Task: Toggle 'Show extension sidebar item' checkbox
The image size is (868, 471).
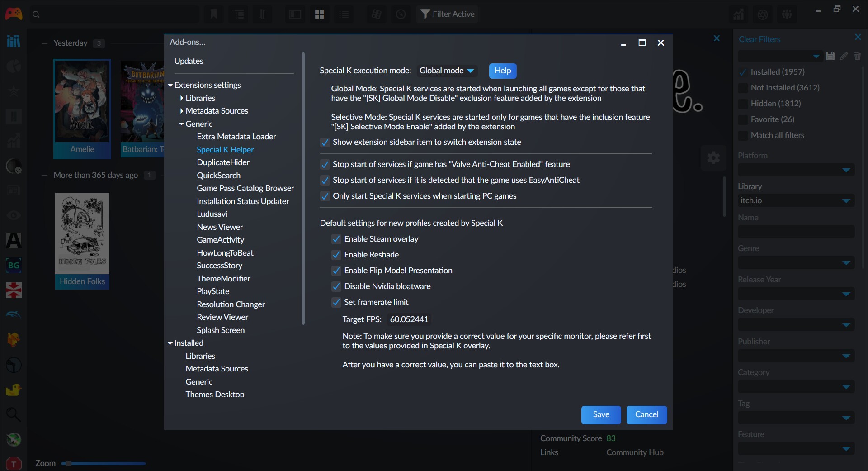Action: click(325, 143)
